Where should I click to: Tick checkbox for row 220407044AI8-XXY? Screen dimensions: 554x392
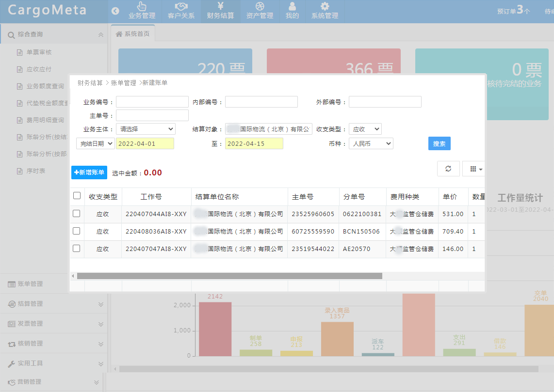77,214
